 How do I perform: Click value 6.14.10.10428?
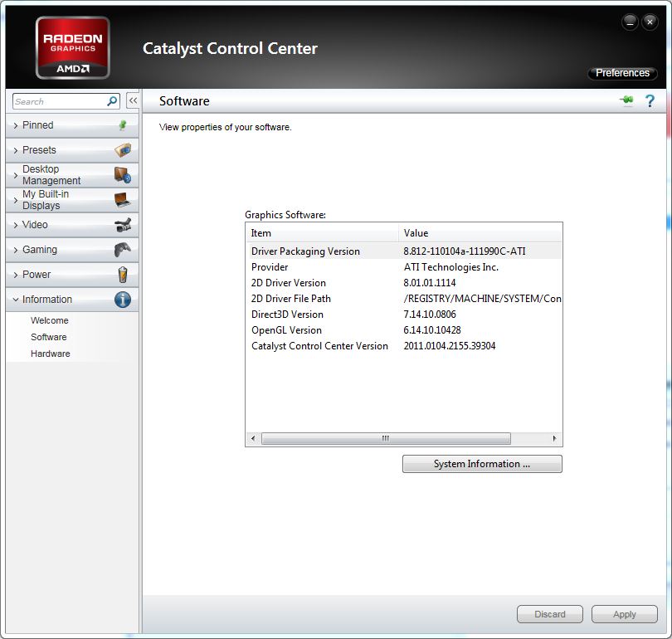(432, 330)
